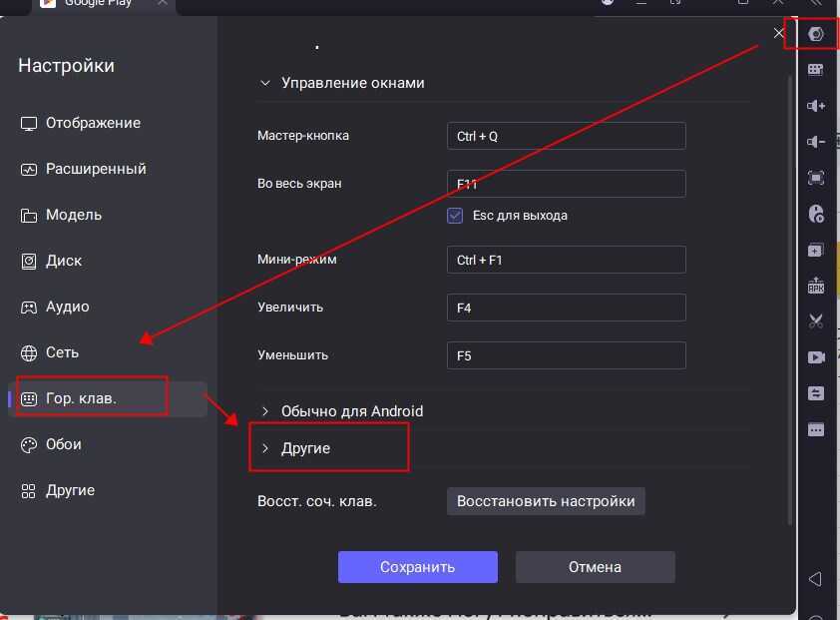Decrease volume with the volume down icon

pyautogui.click(x=816, y=141)
